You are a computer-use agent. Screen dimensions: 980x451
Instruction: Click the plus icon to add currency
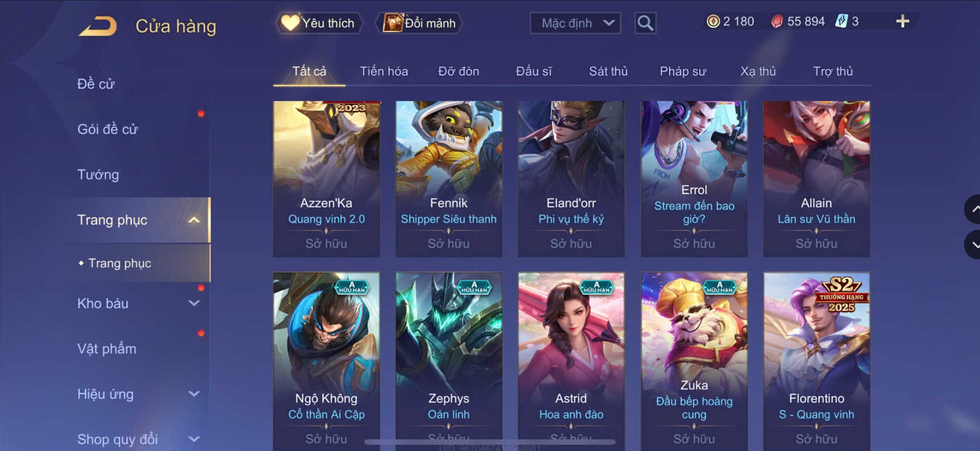[x=903, y=22]
